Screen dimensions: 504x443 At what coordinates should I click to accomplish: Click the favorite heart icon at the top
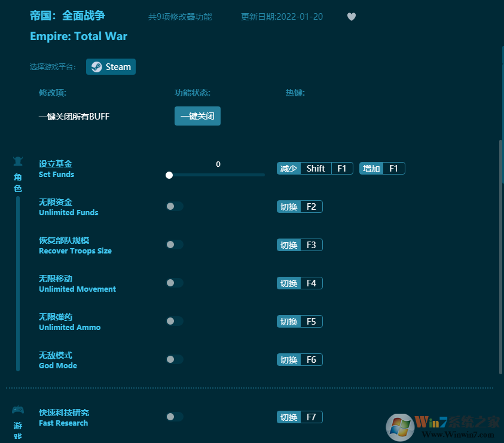(352, 17)
